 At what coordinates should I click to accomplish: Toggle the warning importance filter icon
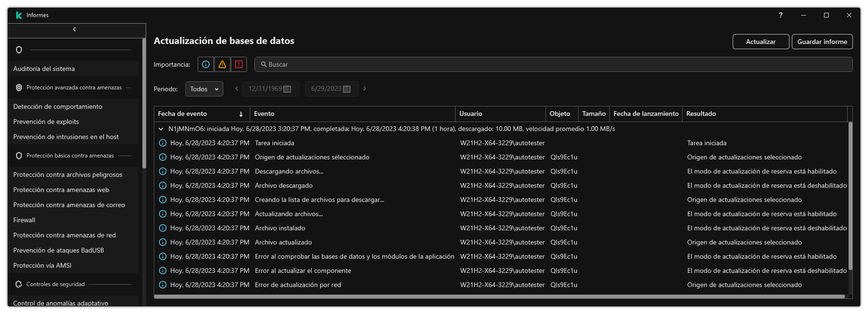click(x=222, y=64)
